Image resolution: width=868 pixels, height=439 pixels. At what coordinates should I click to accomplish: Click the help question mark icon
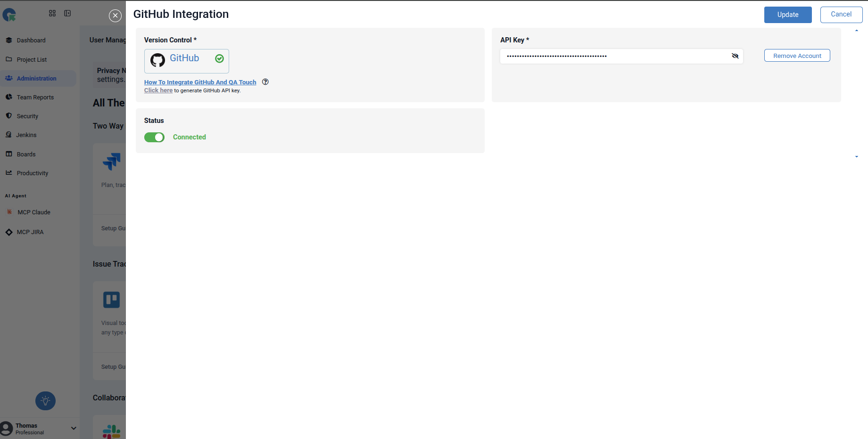click(x=265, y=82)
